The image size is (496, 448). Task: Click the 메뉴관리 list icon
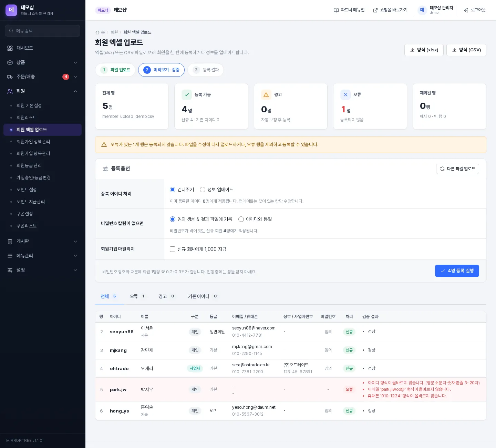pyautogui.click(x=10, y=256)
